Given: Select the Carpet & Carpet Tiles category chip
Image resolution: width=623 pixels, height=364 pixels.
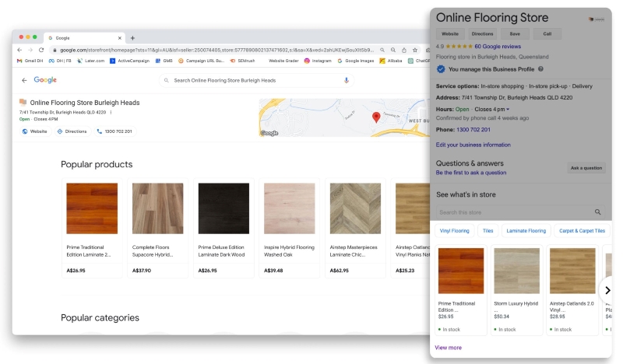Looking at the screenshot, I should point(582,231).
